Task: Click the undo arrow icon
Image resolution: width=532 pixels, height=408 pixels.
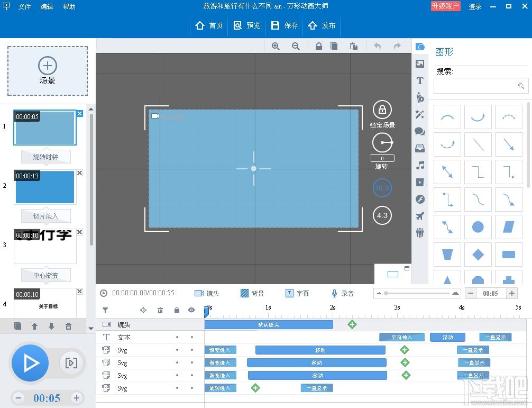Action: coord(377,46)
